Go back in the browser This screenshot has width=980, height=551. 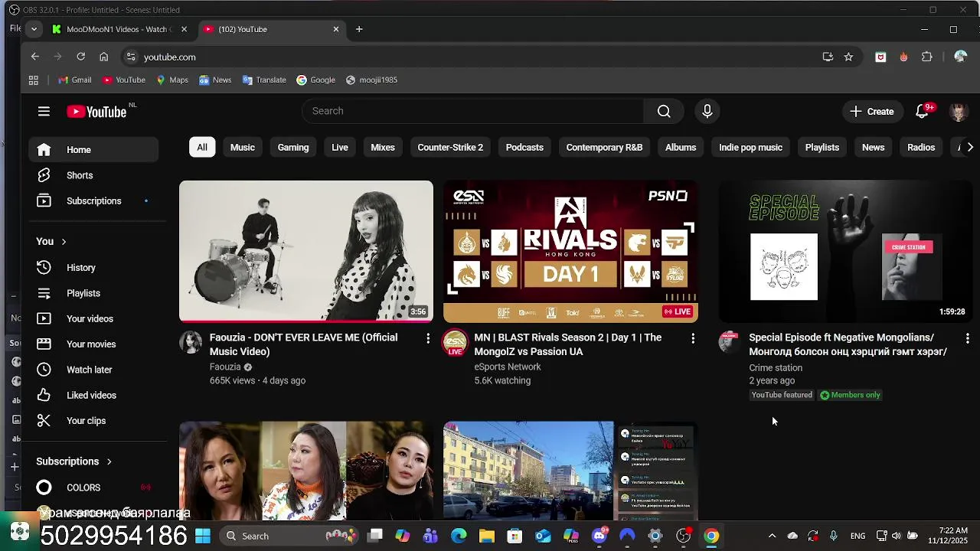coord(35,57)
